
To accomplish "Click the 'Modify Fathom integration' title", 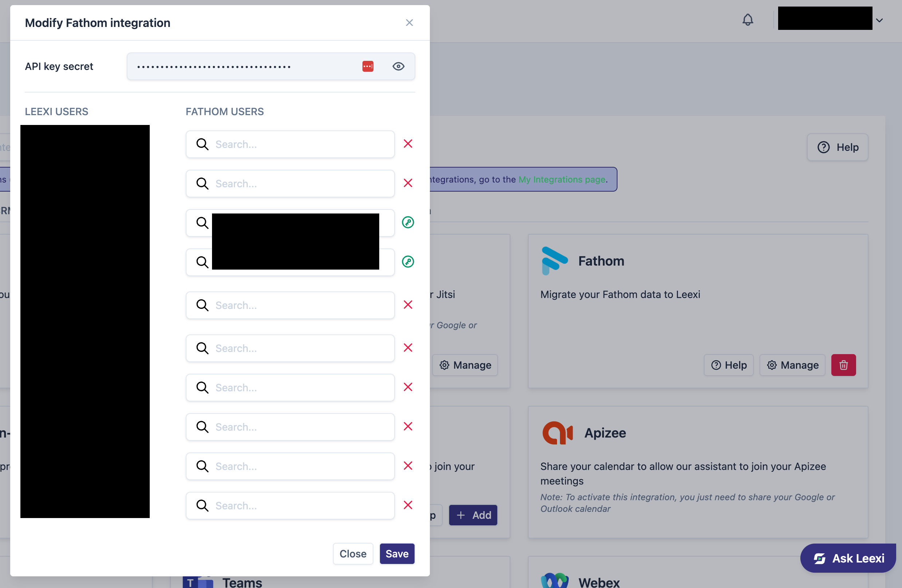I will click(97, 23).
